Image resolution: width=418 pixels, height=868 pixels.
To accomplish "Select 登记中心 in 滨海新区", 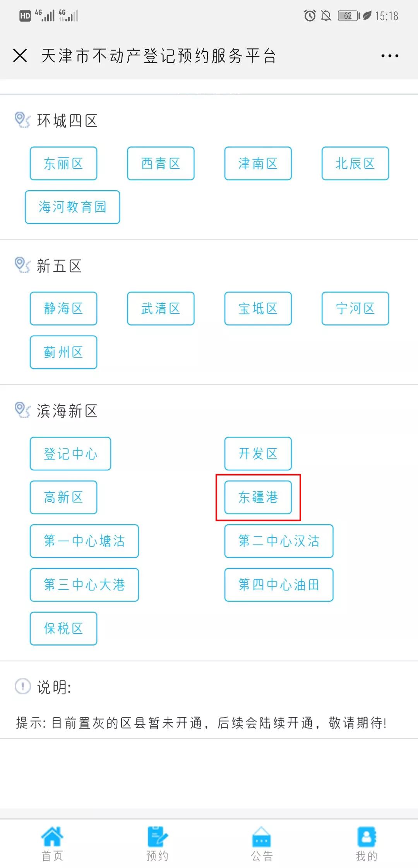I will tap(70, 454).
